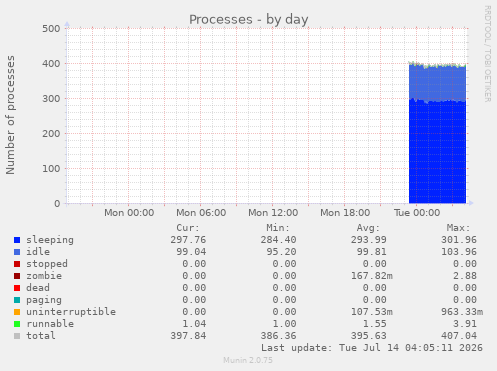Screen dimensions: 497x371
Task: Click the 'uninterruptible' legend label
Action: [x=71, y=312]
